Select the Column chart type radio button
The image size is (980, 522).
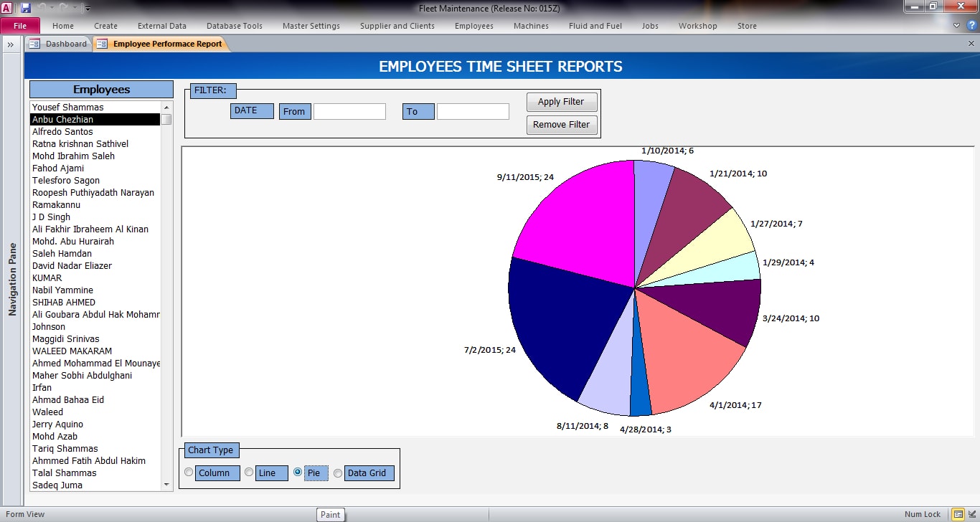[189, 473]
